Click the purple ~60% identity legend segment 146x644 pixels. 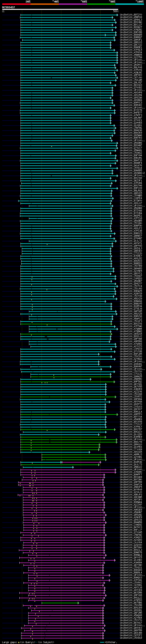[73, 4]
